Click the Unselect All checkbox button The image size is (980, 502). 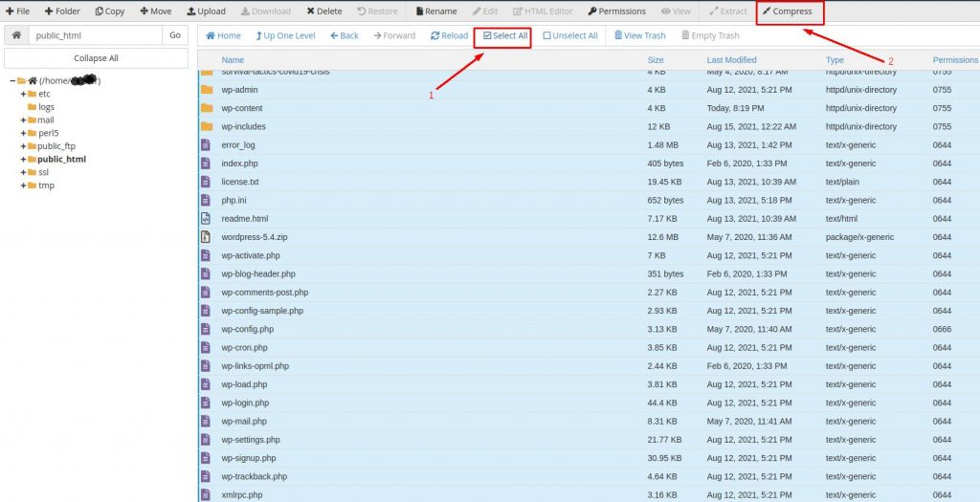570,35
